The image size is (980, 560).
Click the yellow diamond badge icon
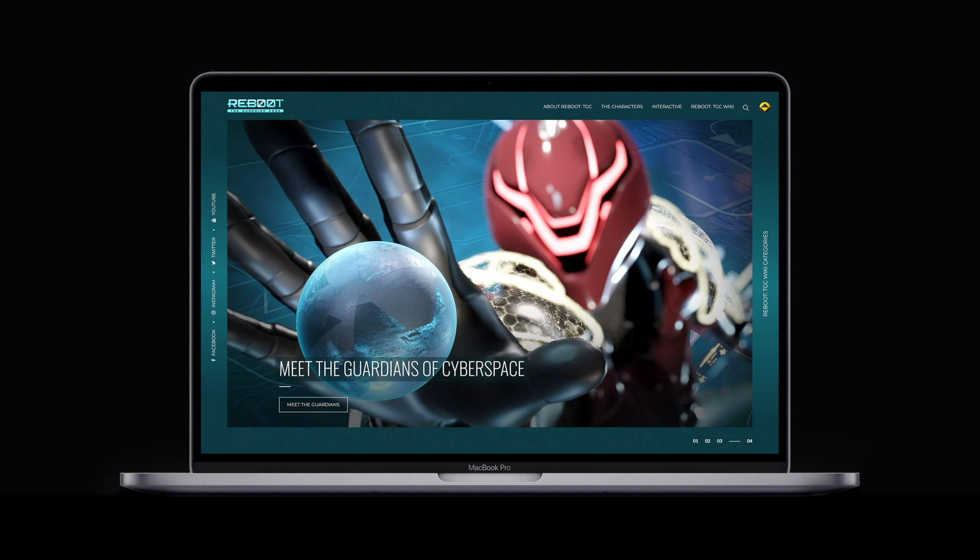(x=764, y=107)
